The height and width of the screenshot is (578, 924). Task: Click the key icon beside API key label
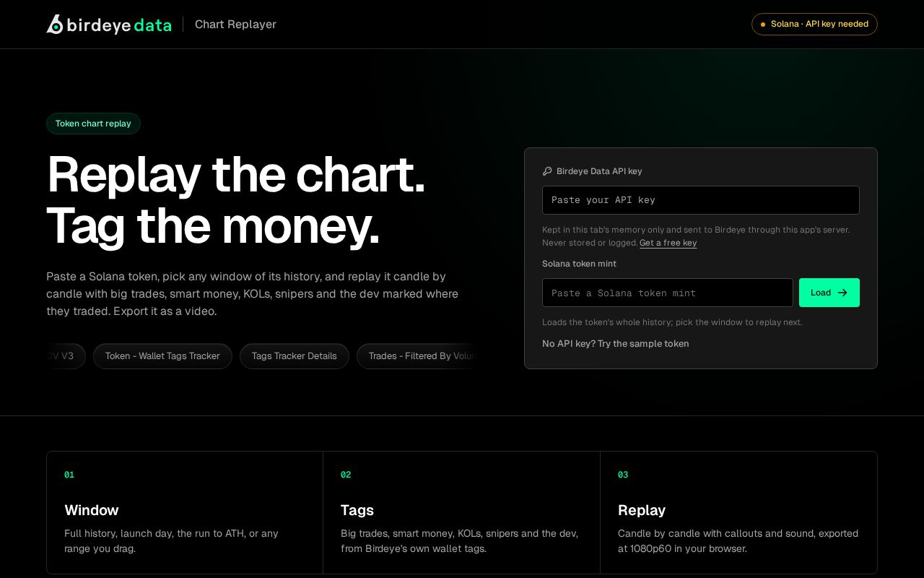(547, 171)
